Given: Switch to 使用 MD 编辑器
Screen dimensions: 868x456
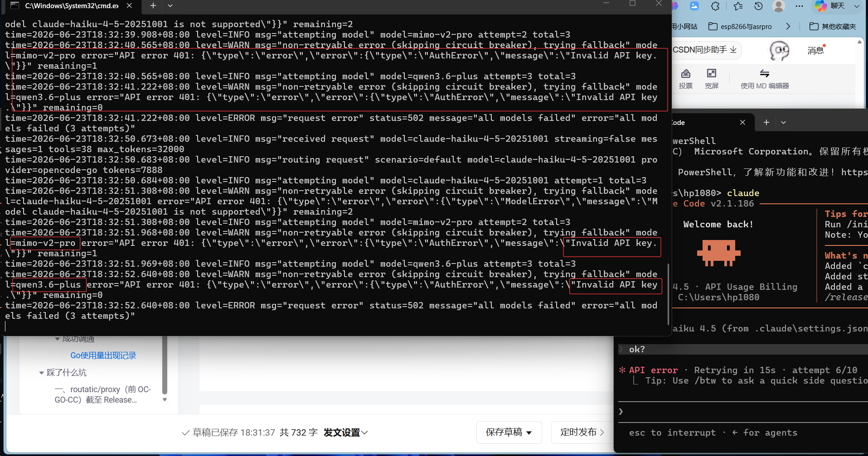Looking at the screenshot, I should (x=765, y=79).
